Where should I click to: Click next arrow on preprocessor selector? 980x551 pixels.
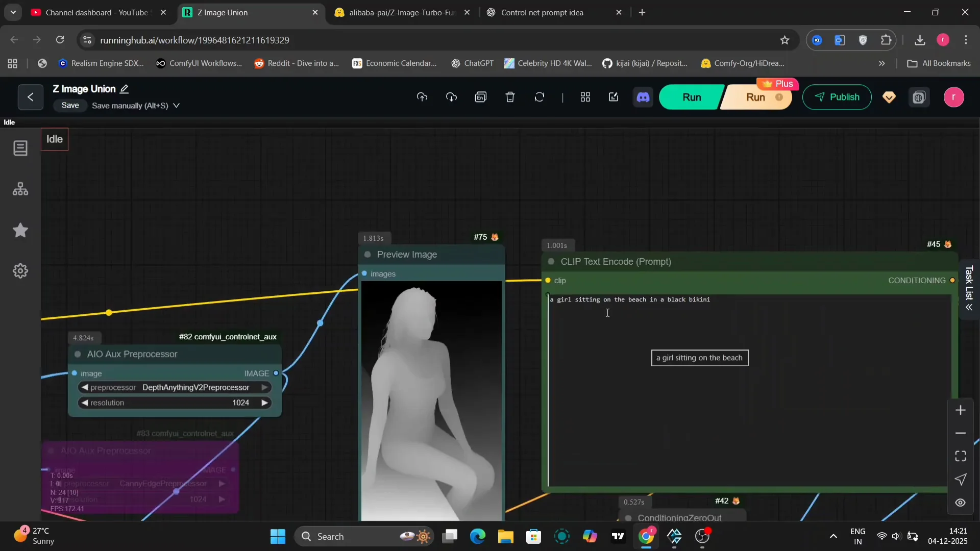(264, 388)
